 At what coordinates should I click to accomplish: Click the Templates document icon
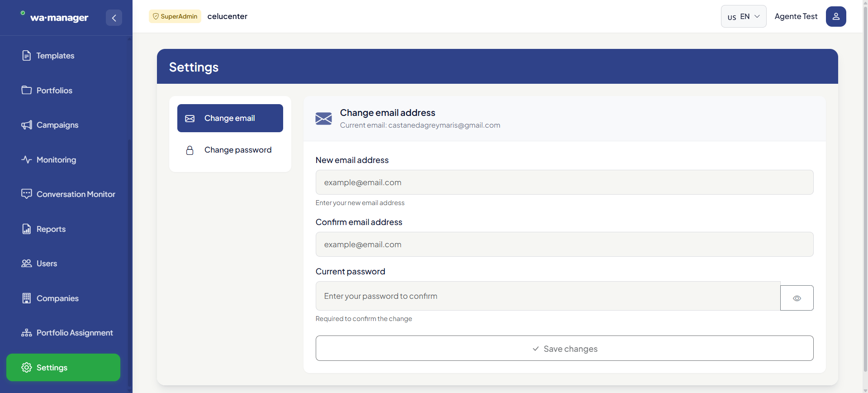tap(27, 56)
